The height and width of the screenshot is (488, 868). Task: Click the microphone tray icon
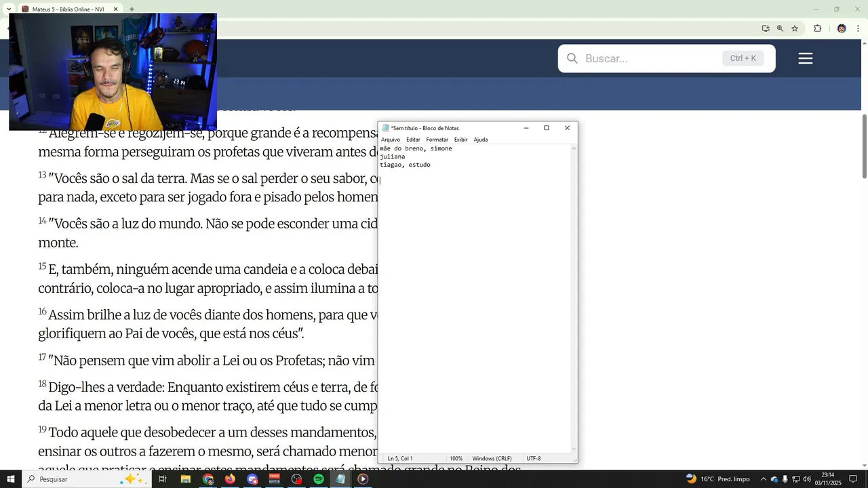pos(785,479)
